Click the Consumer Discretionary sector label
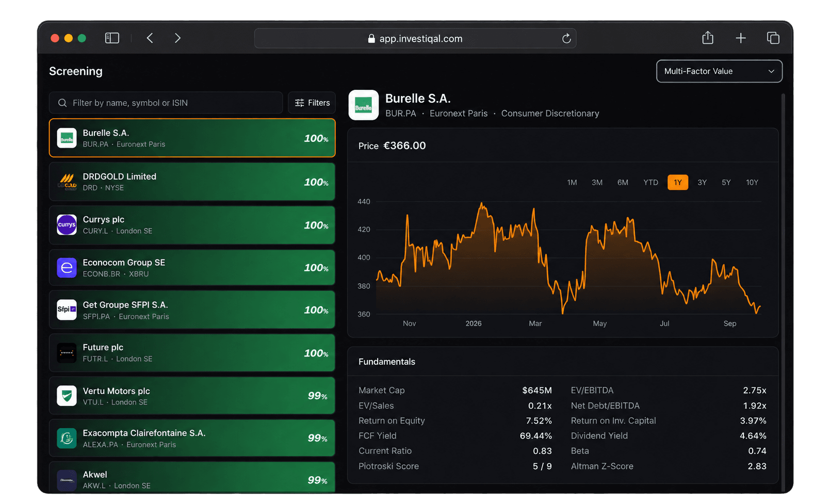 (x=550, y=113)
